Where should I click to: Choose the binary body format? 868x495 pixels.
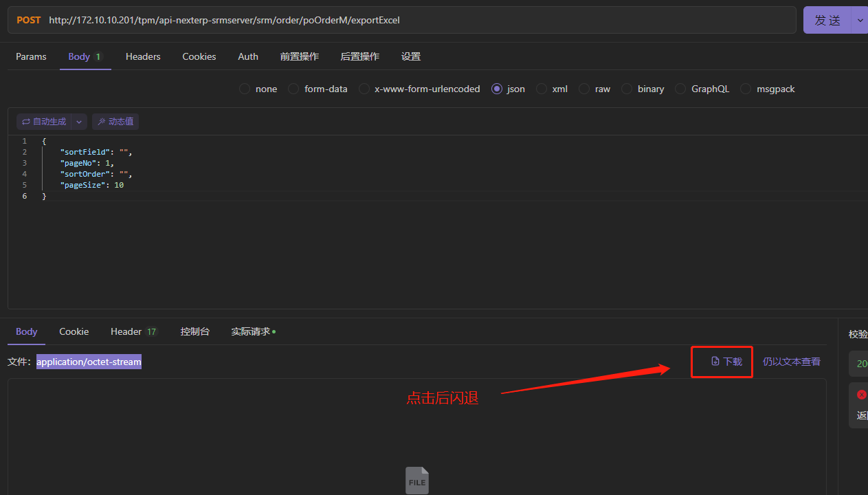(x=626, y=89)
